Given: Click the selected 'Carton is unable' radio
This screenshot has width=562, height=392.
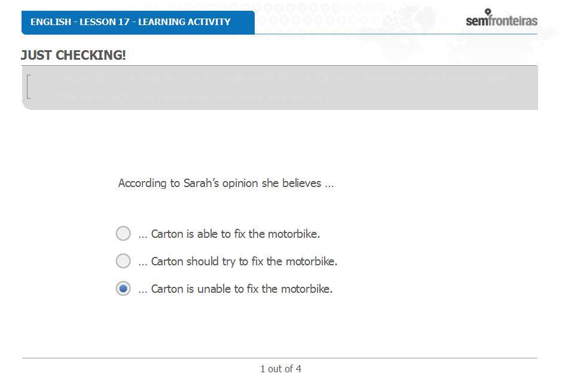Looking at the screenshot, I should [123, 289].
